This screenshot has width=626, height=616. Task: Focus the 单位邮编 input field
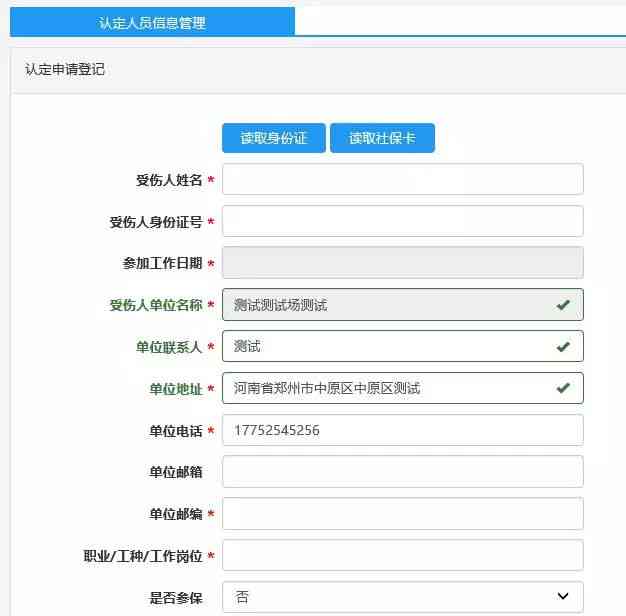[x=402, y=513]
